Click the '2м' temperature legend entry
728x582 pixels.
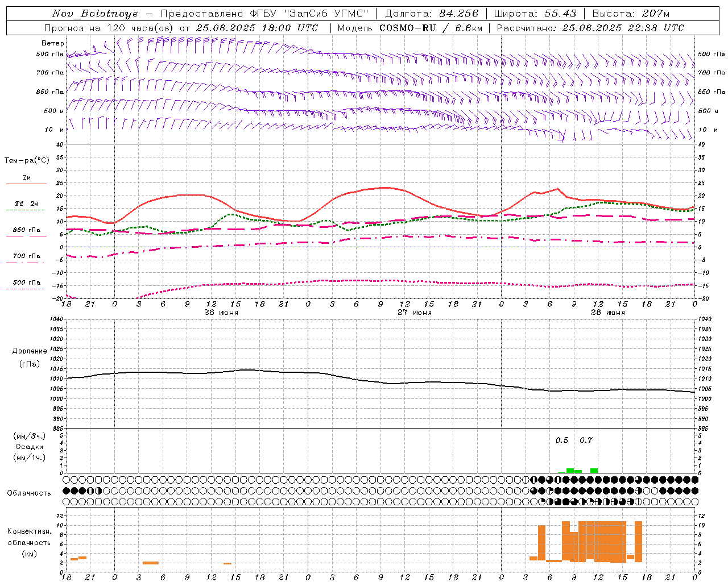pos(27,178)
